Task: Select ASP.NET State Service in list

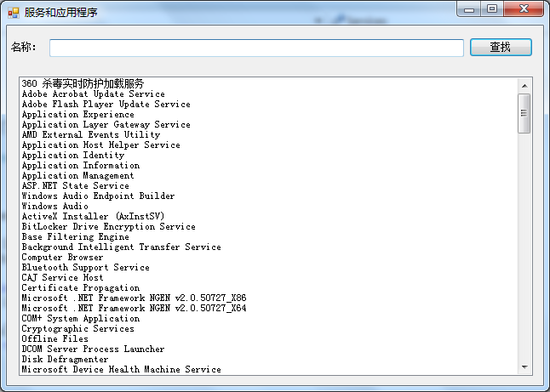Action: coord(75,186)
